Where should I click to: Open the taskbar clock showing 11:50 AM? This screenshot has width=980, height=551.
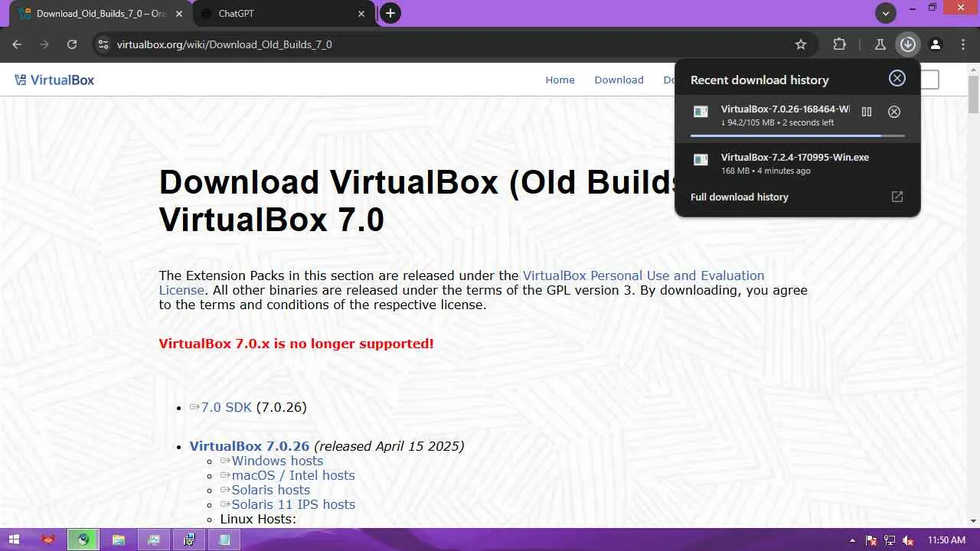click(946, 540)
